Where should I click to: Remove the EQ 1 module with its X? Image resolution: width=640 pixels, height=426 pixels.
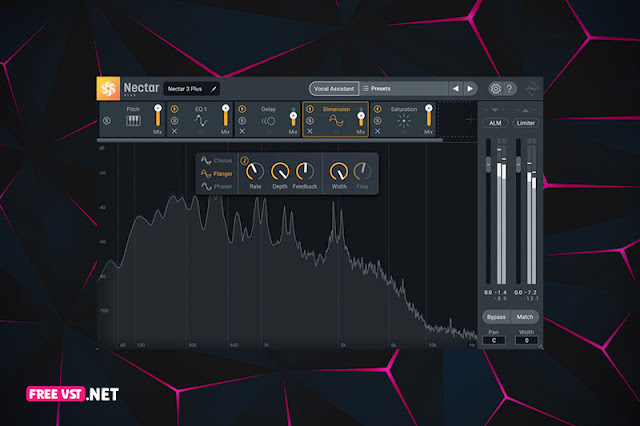point(174,131)
